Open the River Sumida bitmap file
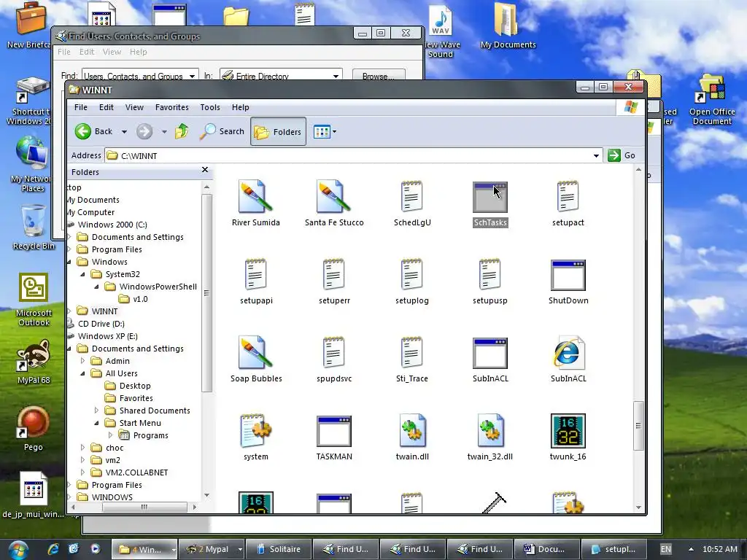The image size is (747, 560). [x=256, y=197]
